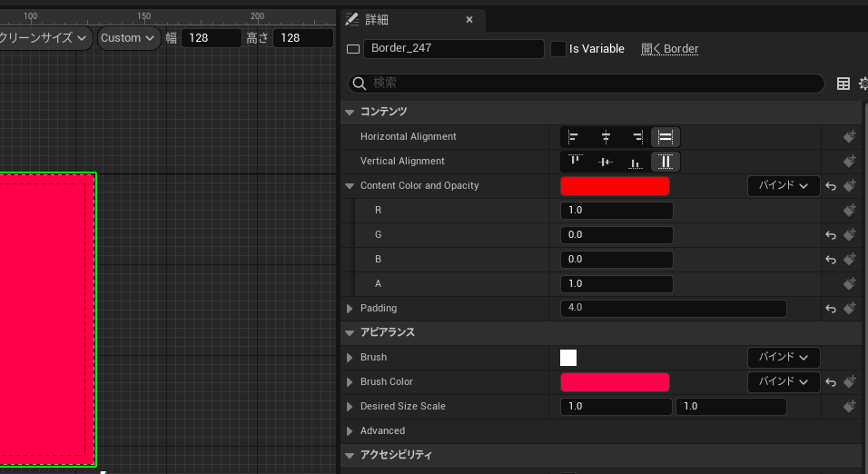The image size is (868, 474).
Task: Collapse the コンテンツ section
Action: pos(350,113)
